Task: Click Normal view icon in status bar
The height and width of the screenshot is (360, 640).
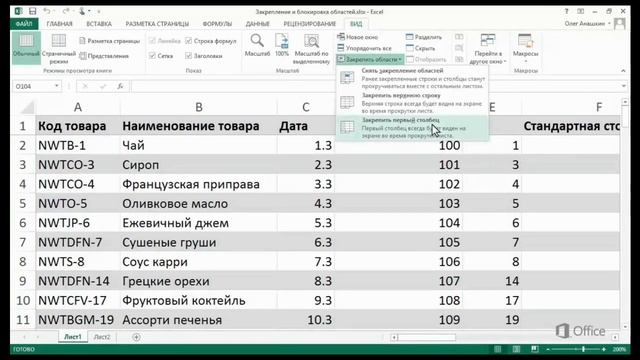Action: pos(498,349)
